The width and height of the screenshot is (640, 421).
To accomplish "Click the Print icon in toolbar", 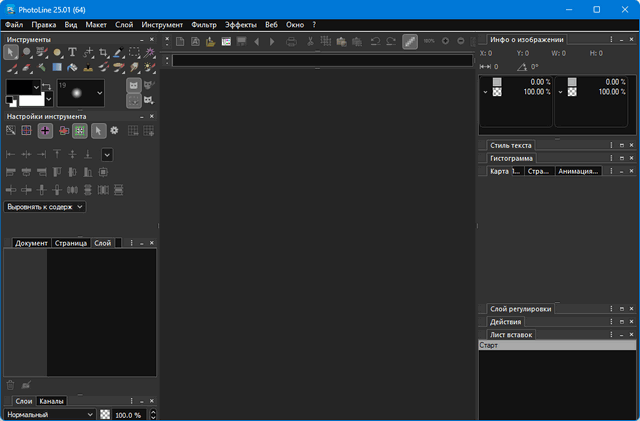I will point(291,42).
